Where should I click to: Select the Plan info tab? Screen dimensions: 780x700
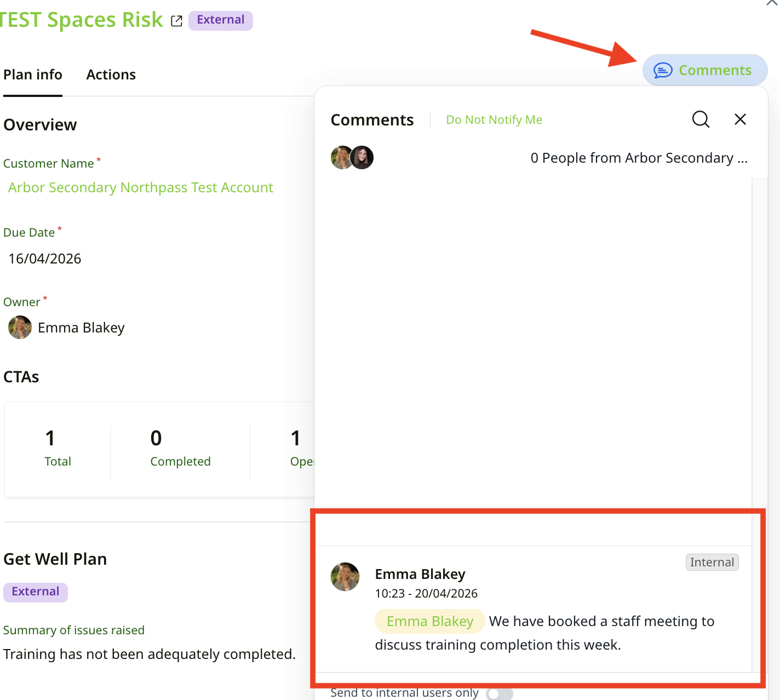[33, 74]
